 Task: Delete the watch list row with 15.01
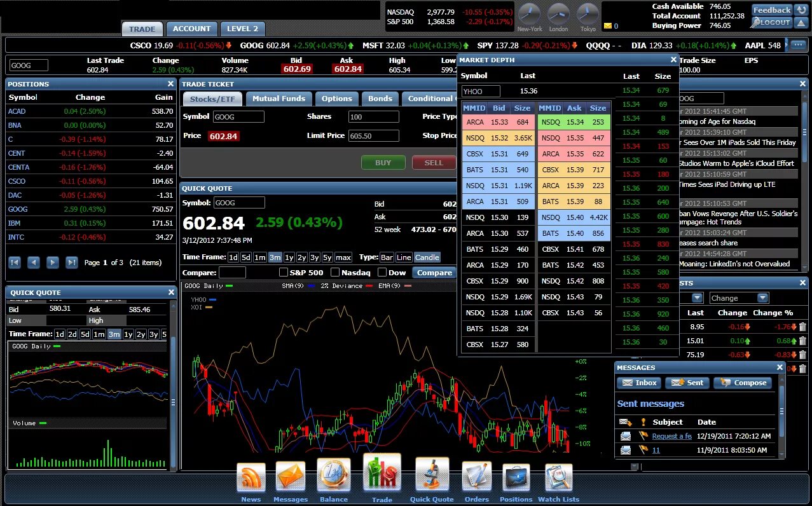(802, 341)
